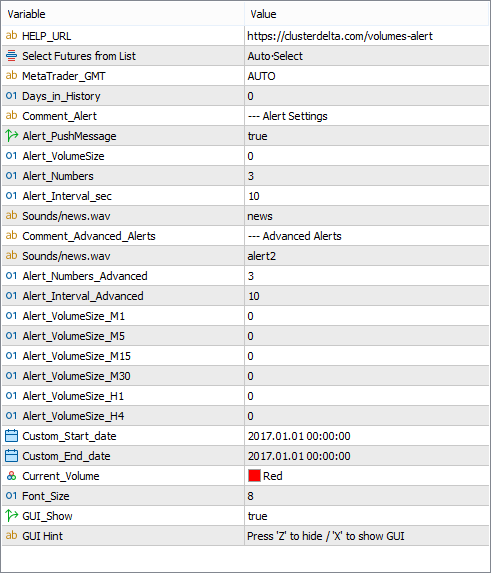
Task: Click the boolean arrow icon beside Alert_PushMessage
Action: (x=11, y=136)
